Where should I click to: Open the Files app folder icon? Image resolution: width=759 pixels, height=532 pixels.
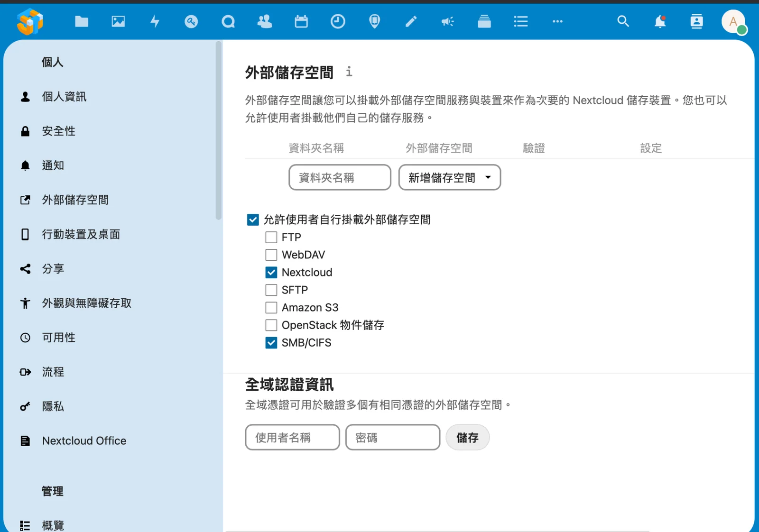coord(82,21)
